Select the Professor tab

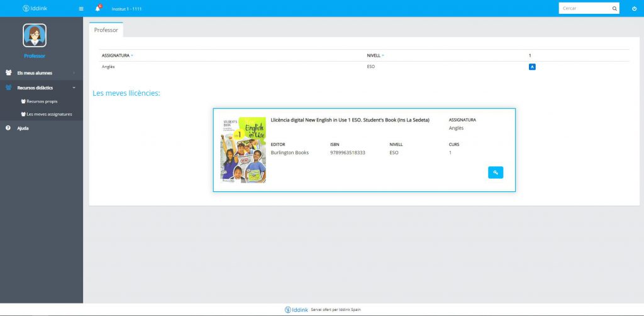106,30
